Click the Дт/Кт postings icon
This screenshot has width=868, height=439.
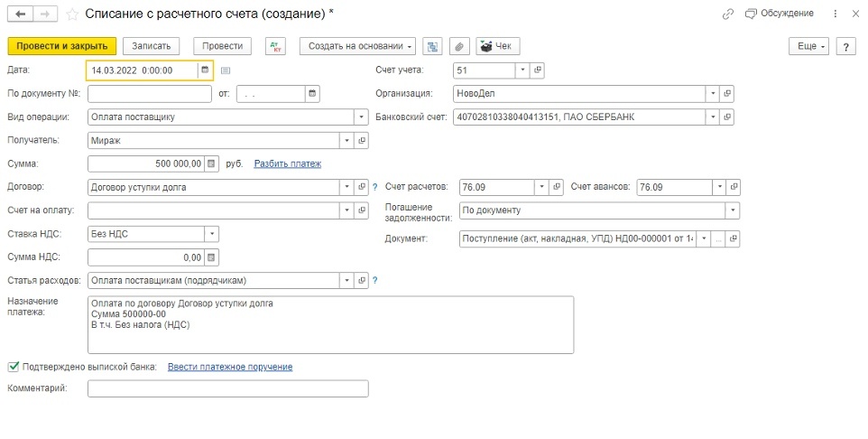(276, 46)
